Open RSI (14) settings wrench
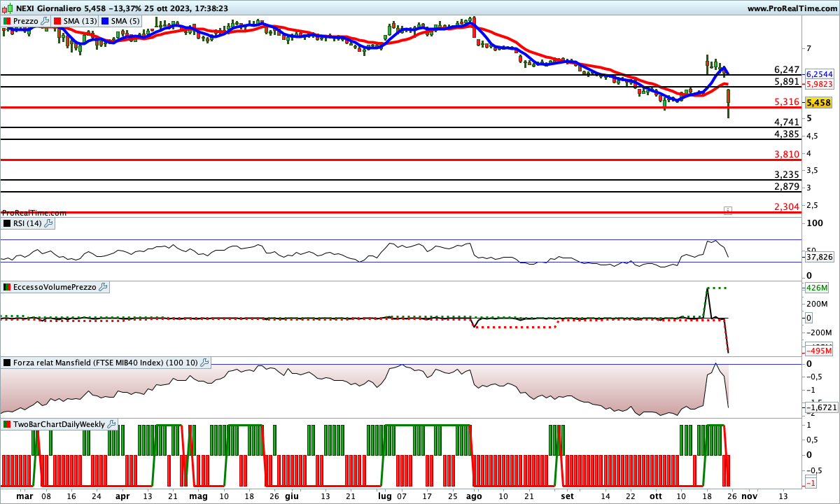This screenshot has width=840, height=504. (x=48, y=223)
